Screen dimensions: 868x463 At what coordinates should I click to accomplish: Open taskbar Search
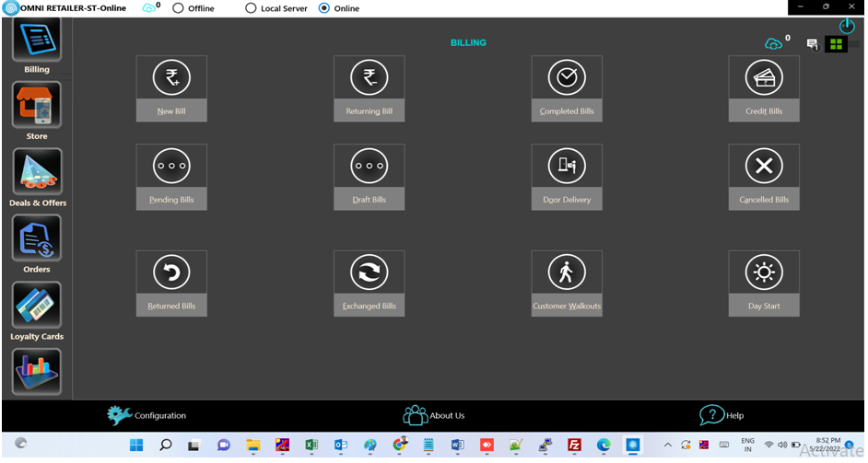(166, 445)
